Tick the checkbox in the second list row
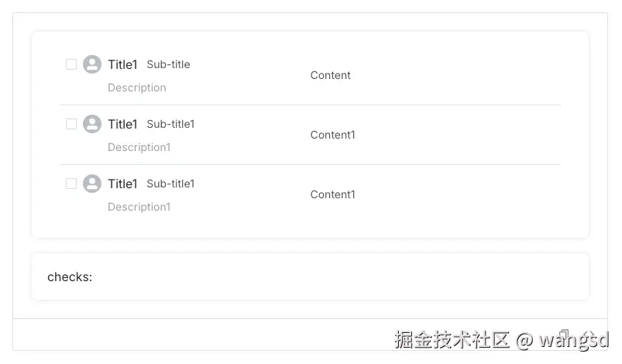This screenshot has width=622, height=364. 71,124
